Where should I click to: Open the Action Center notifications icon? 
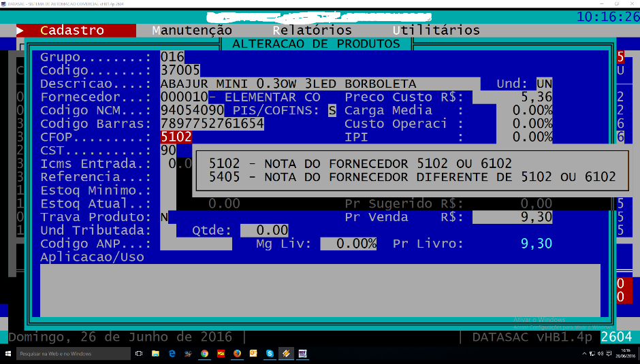(x=609, y=354)
